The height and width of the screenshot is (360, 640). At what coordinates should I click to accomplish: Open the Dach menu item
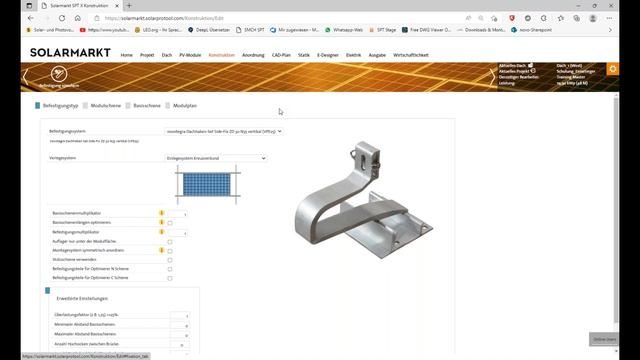coord(167,55)
